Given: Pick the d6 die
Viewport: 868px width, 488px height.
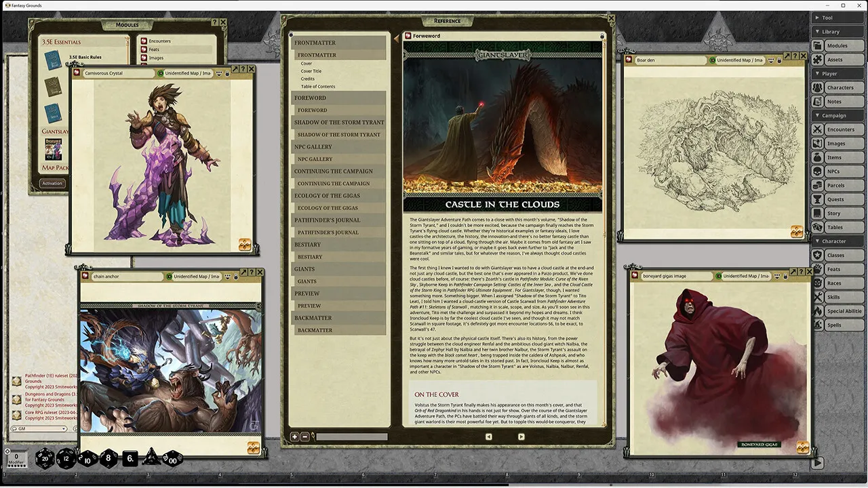Looking at the screenshot, I should tap(130, 459).
